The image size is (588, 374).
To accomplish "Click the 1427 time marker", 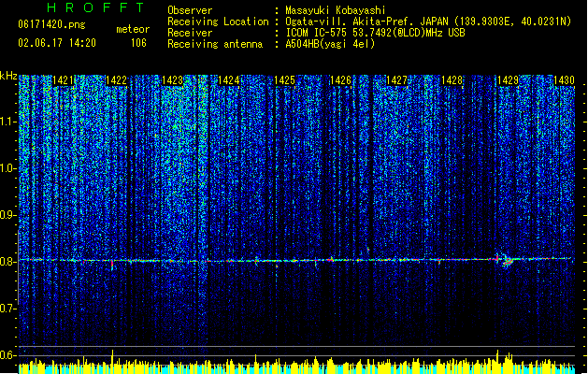I will click(396, 80).
